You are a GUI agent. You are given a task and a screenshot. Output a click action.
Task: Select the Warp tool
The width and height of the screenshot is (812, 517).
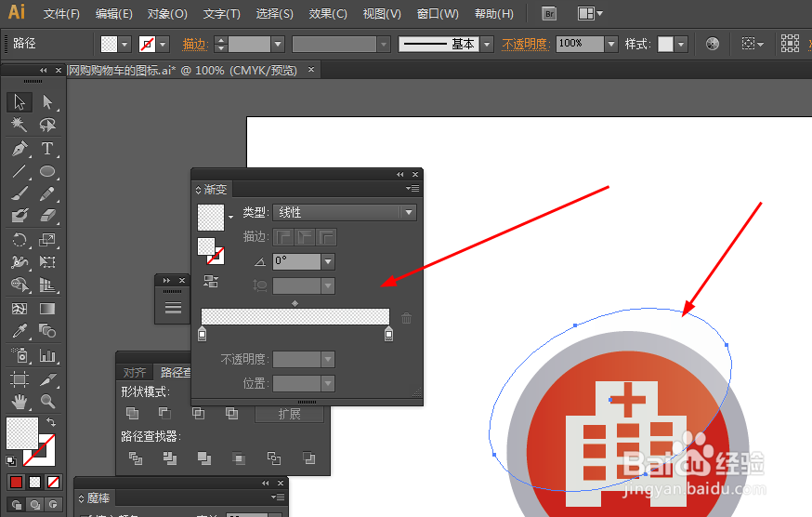click(x=20, y=262)
